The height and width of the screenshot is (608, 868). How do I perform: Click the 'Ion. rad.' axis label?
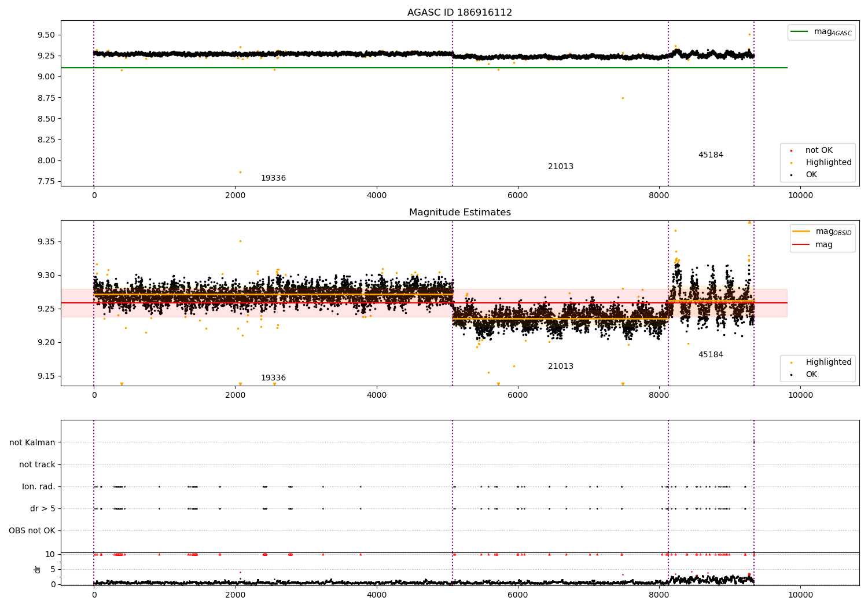(x=39, y=487)
